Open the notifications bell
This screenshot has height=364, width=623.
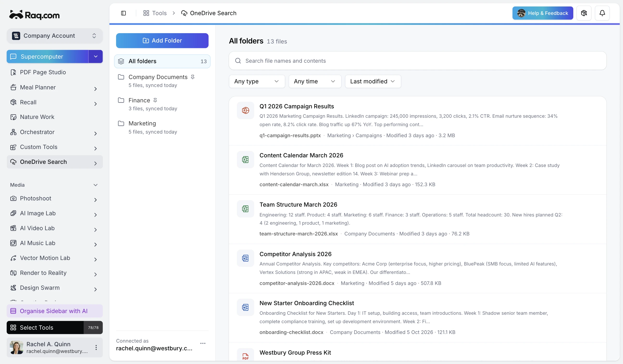pyautogui.click(x=602, y=13)
